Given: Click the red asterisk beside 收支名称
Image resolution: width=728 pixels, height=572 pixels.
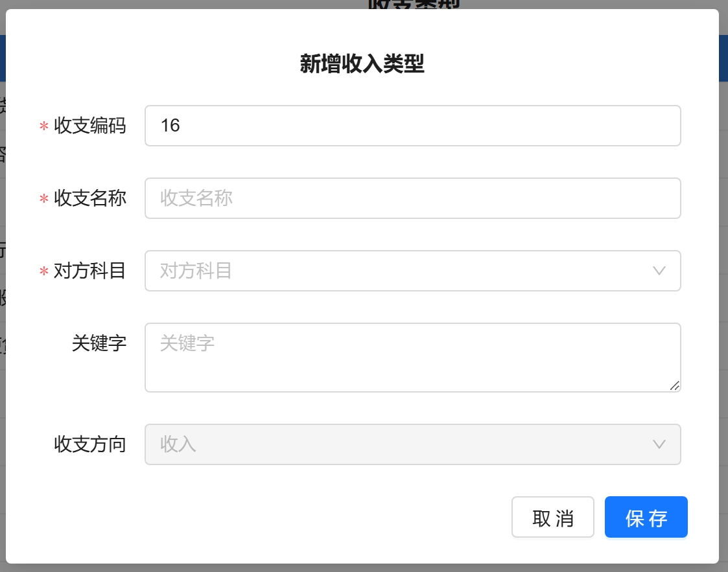Looking at the screenshot, I should (44, 200).
